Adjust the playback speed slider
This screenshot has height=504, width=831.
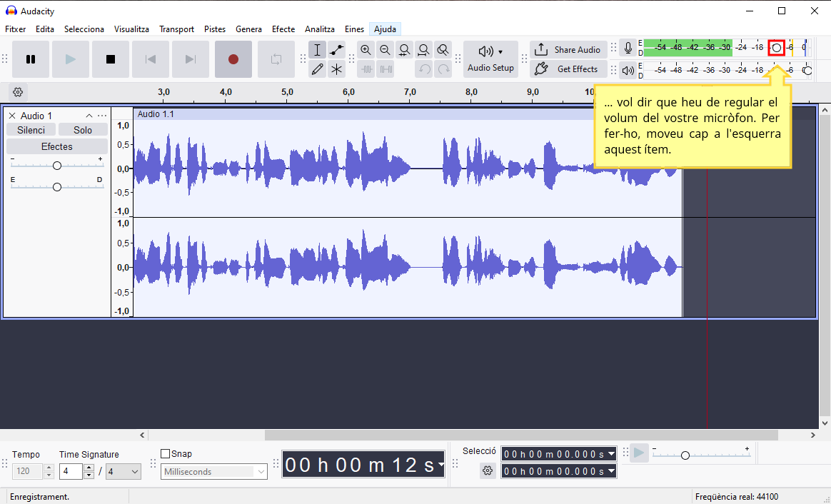pos(685,455)
